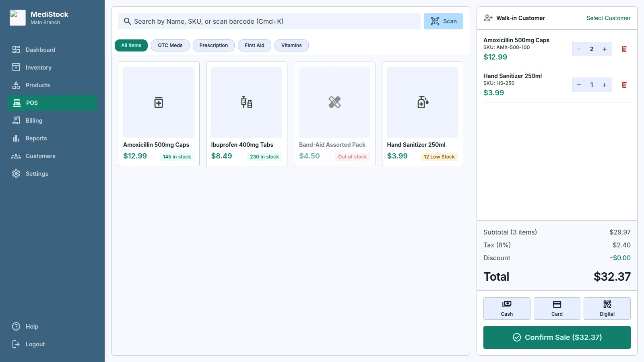Increase Hand Sanitizer quantity with plus button
Screen dimensions: 644x362
pyautogui.click(x=605, y=85)
